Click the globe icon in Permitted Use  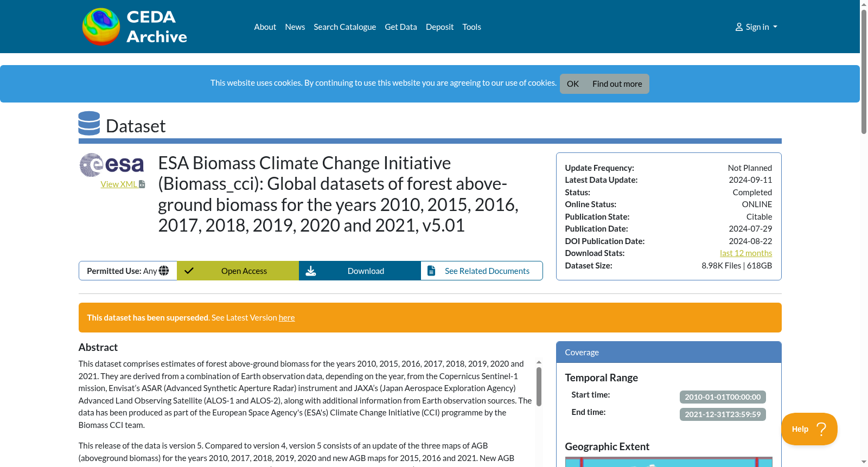(x=164, y=271)
